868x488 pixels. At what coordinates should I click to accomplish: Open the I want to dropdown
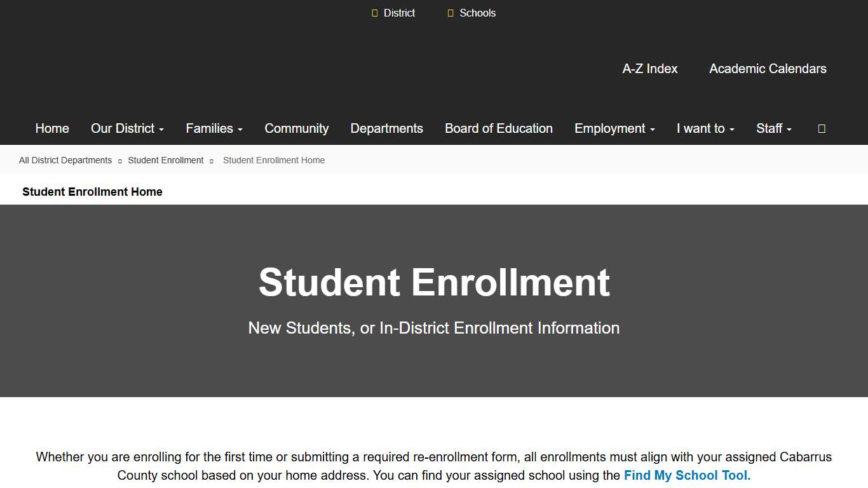(705, 128)
